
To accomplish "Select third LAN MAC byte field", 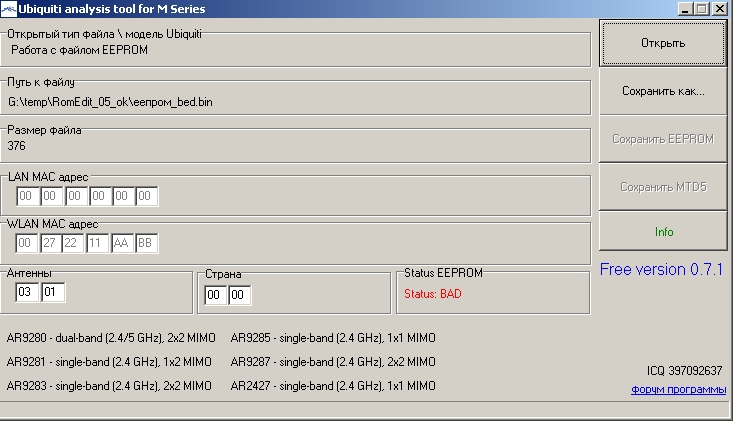I will click(x=76, y=196).
